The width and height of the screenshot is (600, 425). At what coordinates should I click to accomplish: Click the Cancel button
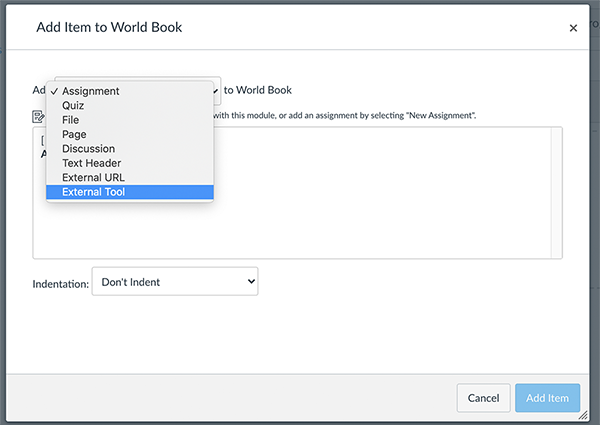tap(483, 398)
